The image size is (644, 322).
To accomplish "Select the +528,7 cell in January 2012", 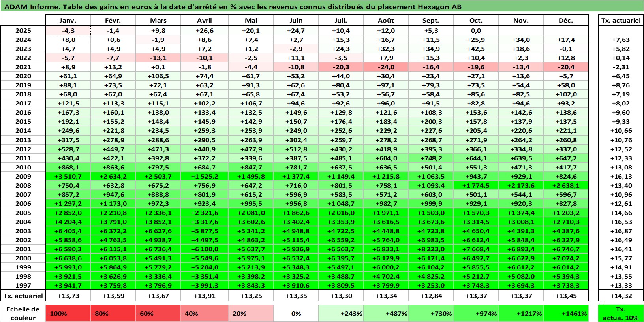I will coord(68,149).
